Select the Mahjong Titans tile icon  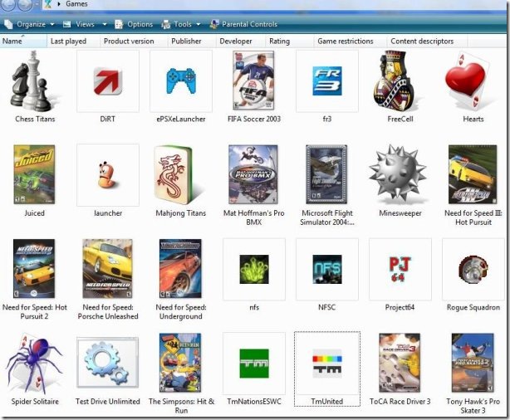[x=176, y=175]
